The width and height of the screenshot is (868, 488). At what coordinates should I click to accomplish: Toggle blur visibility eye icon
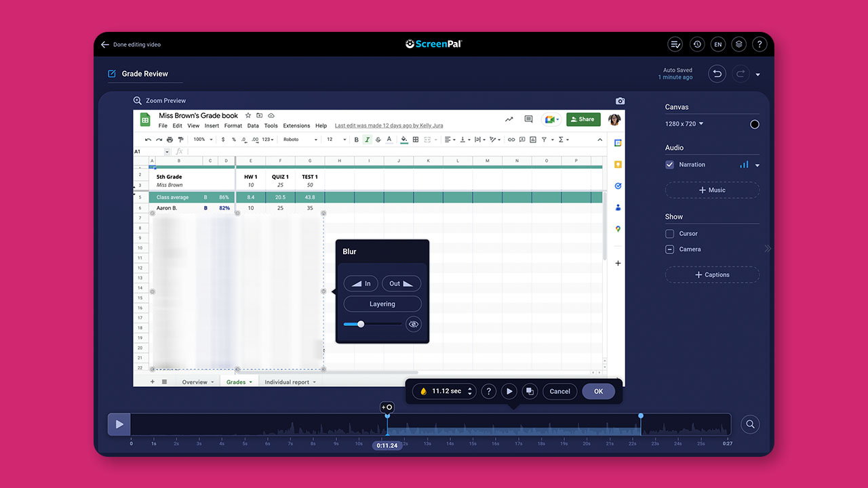413,325
